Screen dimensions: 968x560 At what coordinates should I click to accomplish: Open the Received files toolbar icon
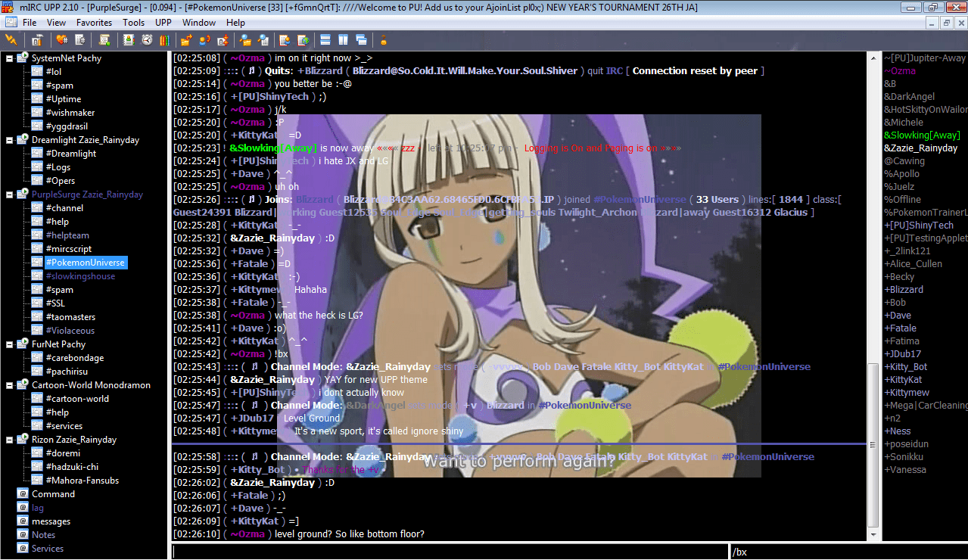point(245,39)
